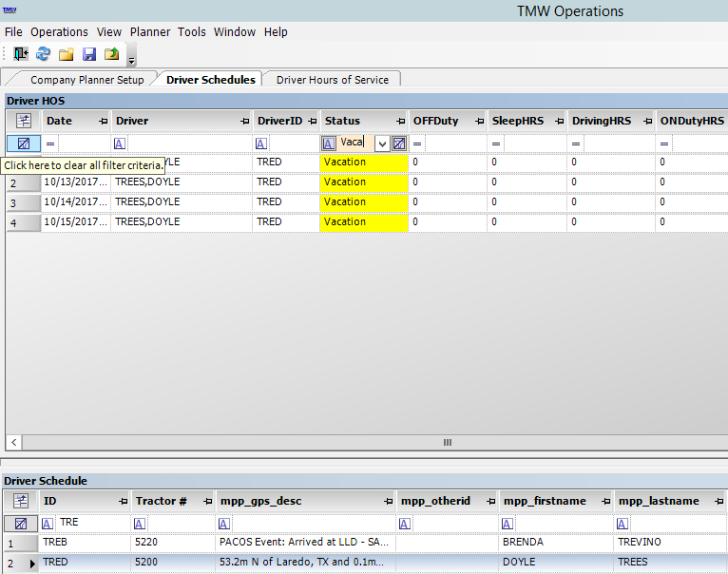Click the folder with green arrow icon

click(112, 54)
